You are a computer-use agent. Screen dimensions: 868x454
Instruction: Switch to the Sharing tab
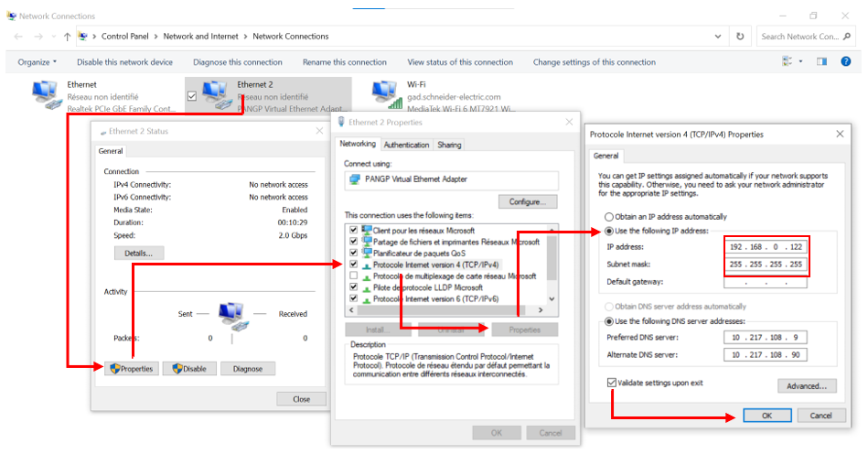(449, 145)
